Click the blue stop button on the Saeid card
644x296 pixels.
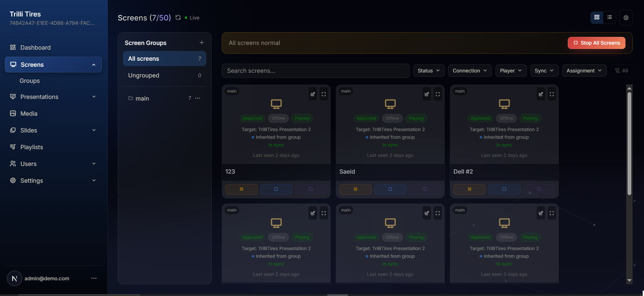coord(390,189)
